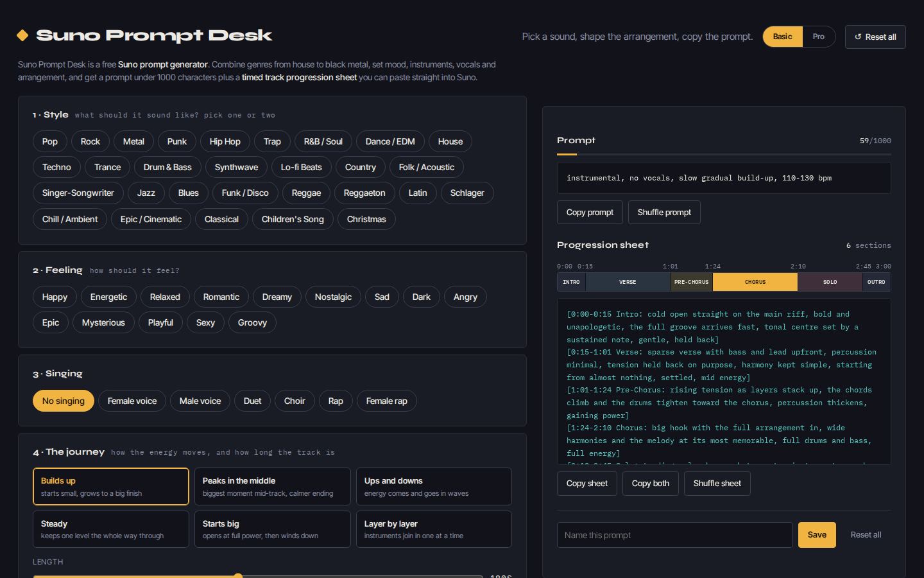Select CHORUS segment in progression timeline
The height and width of the screenshot is (578, 924).
pos(755,282)
